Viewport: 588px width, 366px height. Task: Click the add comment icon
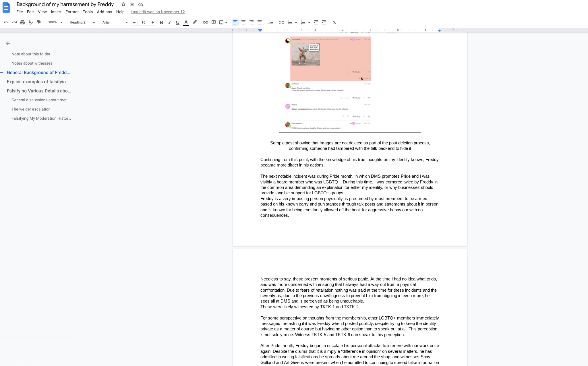click(x=213, y=22)
